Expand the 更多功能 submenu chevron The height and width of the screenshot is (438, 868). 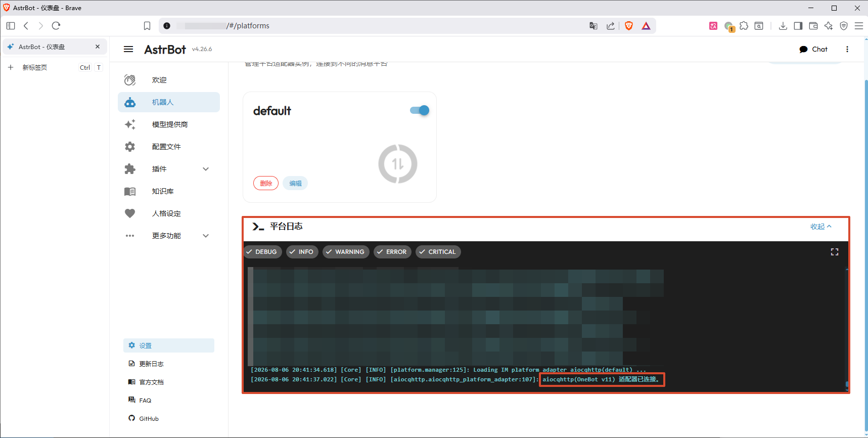coord(206,236)
